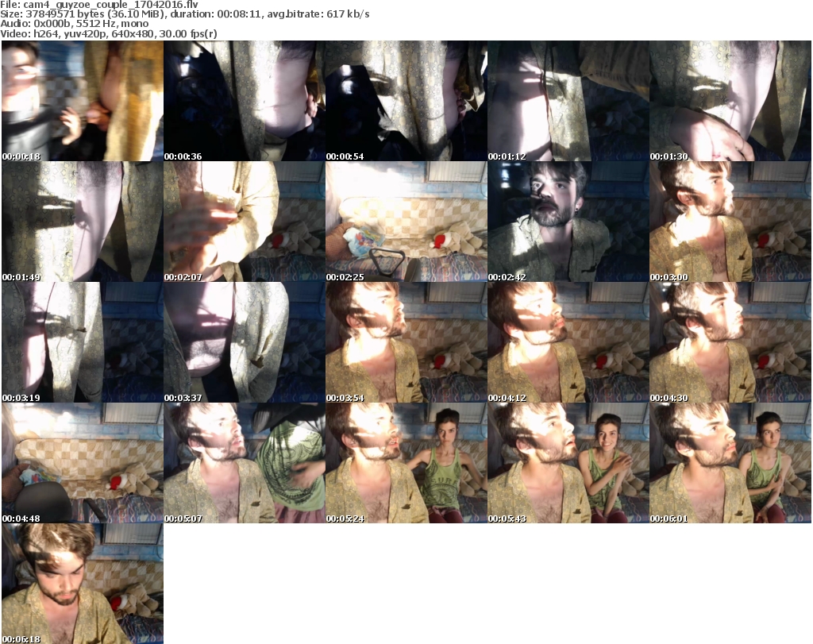
Task: Open the thumbnail stamped 00:04:30
Action: tap(730, 342)
